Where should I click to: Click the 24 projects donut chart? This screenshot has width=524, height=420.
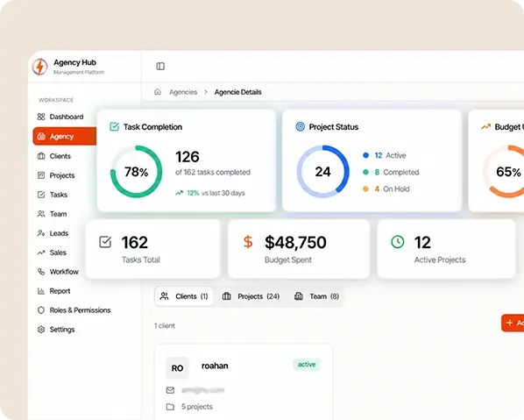[322, 172]
